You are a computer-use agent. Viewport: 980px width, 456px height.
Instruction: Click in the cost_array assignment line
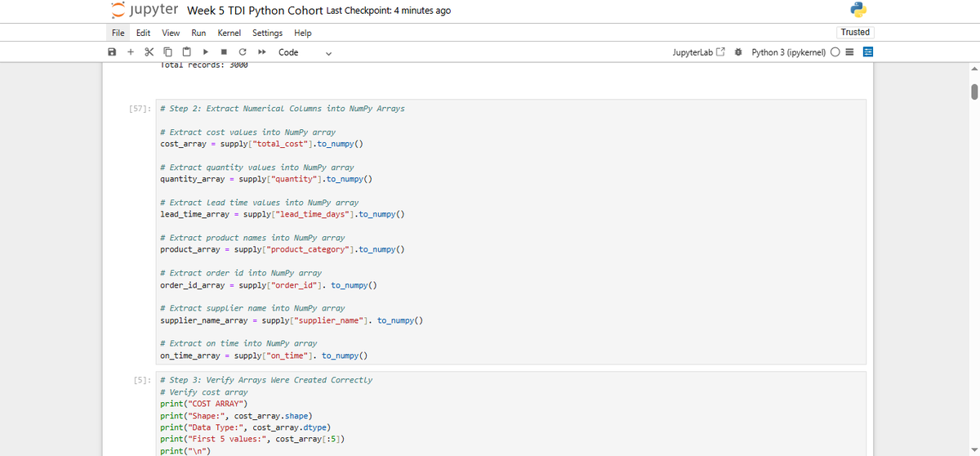261,144
